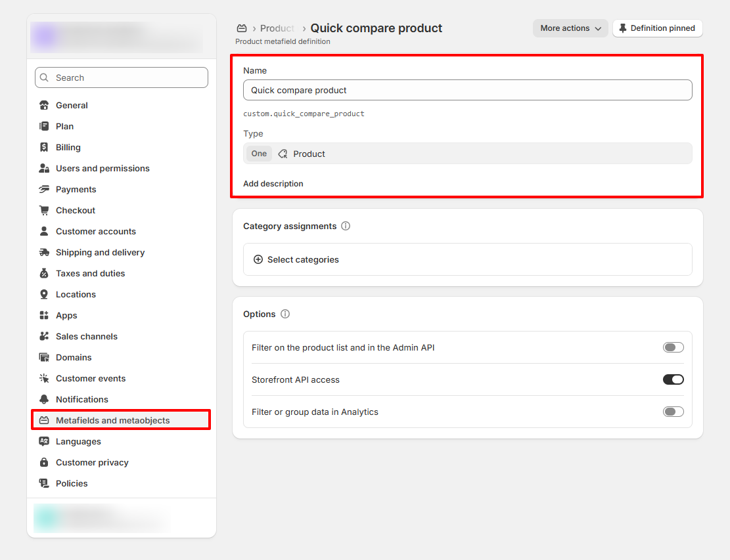Click info icon beside Category assignments
Image resolution: width=730 pixels, height=560 pixels.
coord(346,226)
